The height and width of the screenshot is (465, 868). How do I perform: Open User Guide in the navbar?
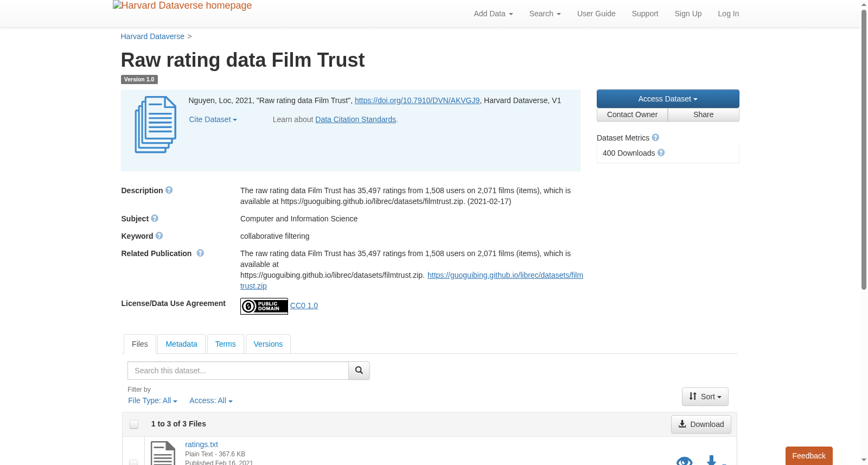(x=596, y=14)
